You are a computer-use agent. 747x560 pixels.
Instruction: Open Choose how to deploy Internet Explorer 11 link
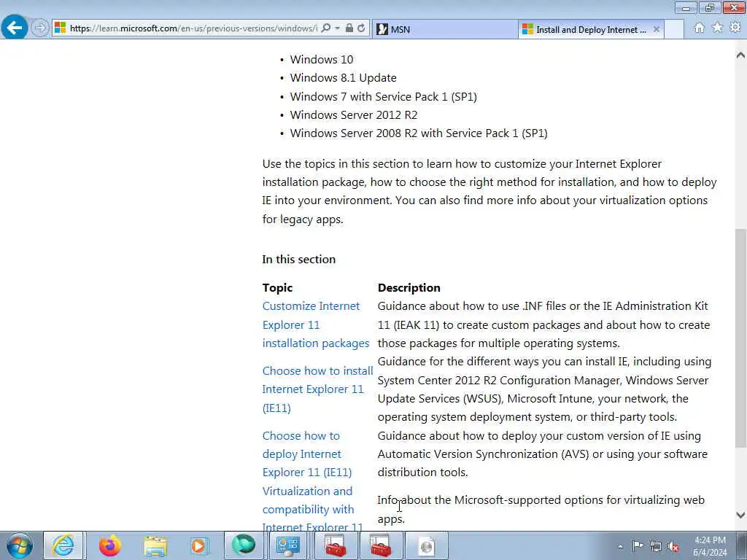coord(307,454)
